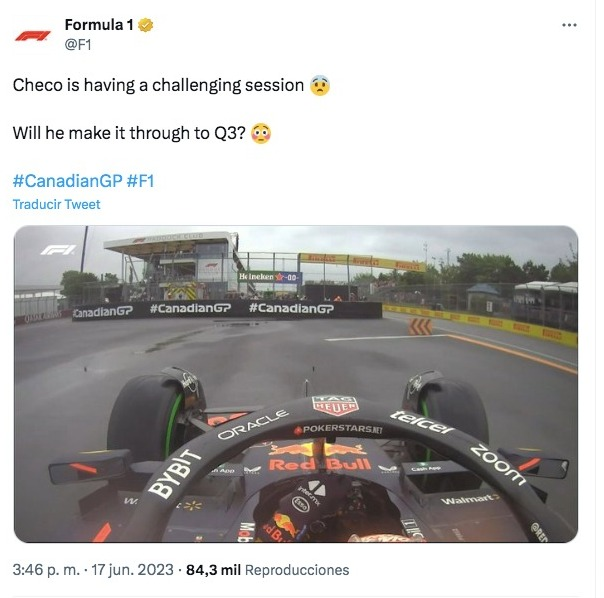Open the #F1 hashtag

tap(141, 181)
